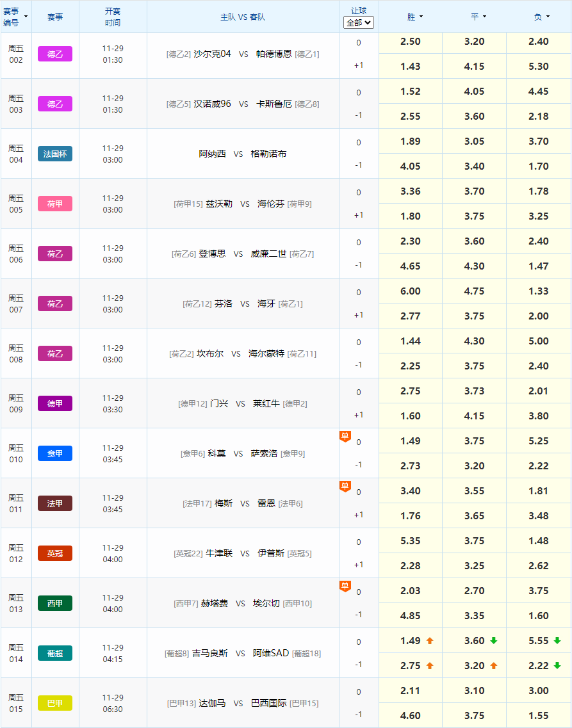Viewport: 572px width, 728px height.
Task: Click ranking label [葡超18]
Action: [x=306, y=653]
